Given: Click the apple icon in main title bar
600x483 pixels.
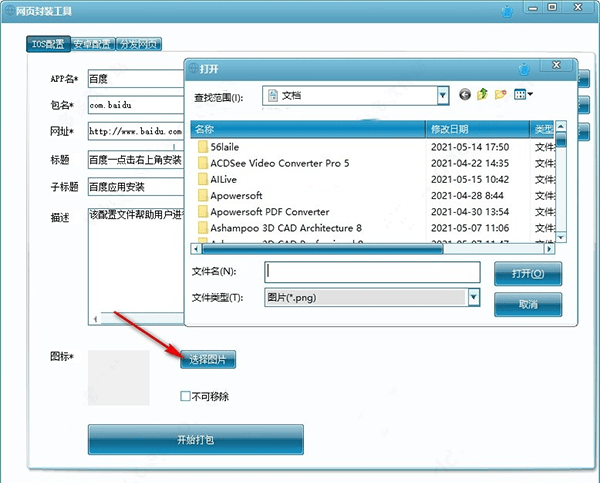Looking at the screenshot, I should click(x=507, y=12).
